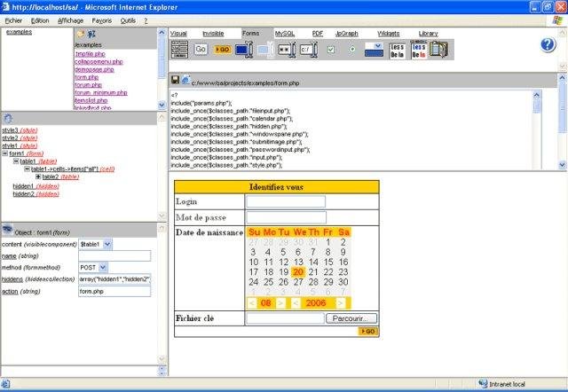Click the blue icon next to folder icon
The image size is (568, 392).
point(91,34)
